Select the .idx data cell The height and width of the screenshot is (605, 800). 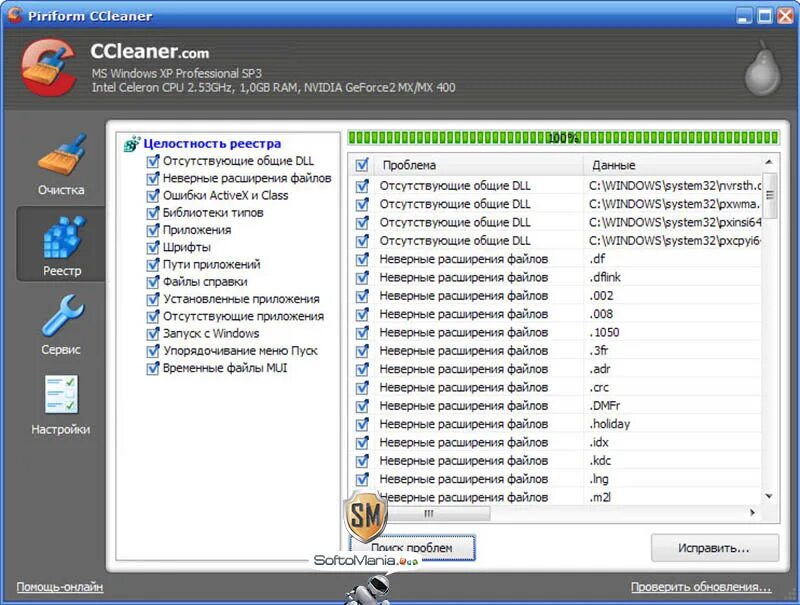[672, 443]
